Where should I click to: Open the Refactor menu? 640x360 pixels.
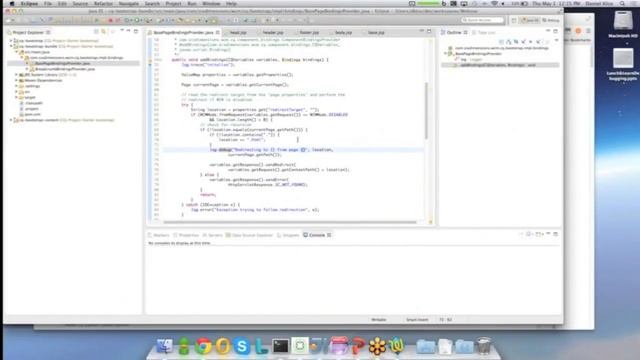(103, 4)
